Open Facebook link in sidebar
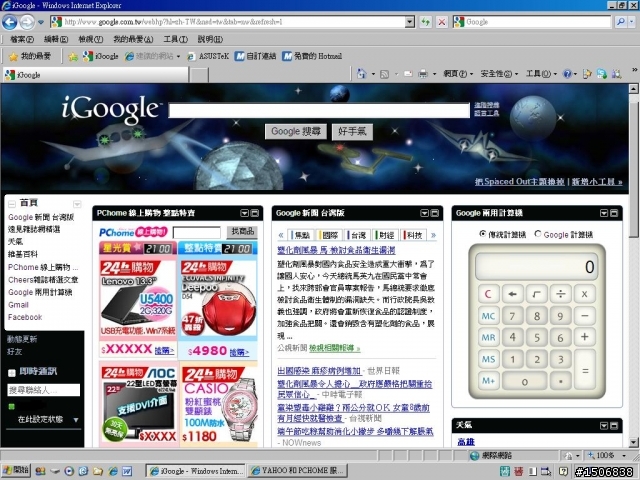Viewport: 640px width, 480px height. (x=25, y=317)
